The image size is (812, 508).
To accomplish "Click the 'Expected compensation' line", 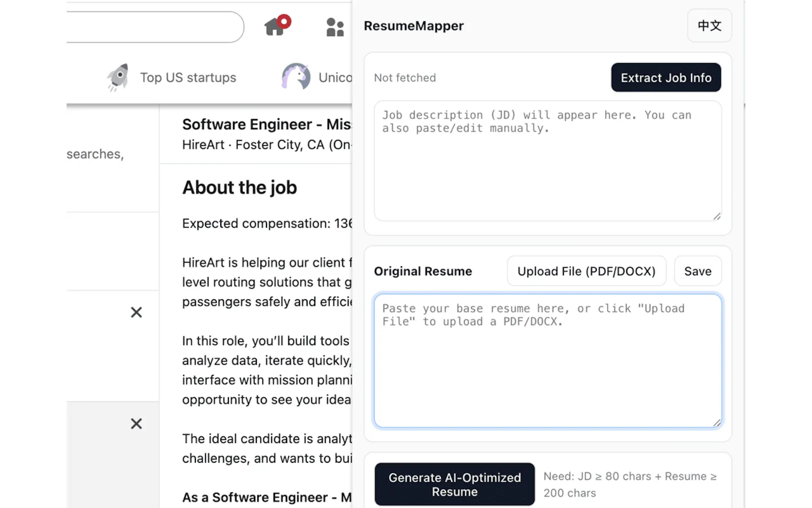I will (x=266, y=224).
